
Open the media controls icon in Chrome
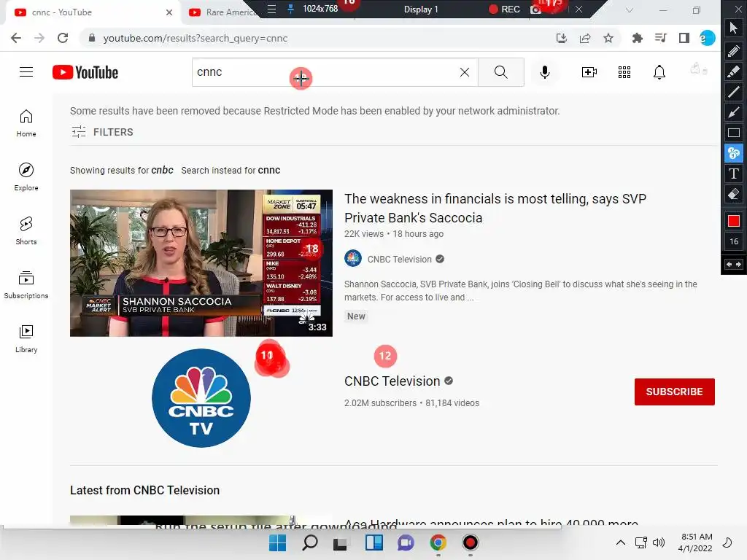click(x=661, y=38)
